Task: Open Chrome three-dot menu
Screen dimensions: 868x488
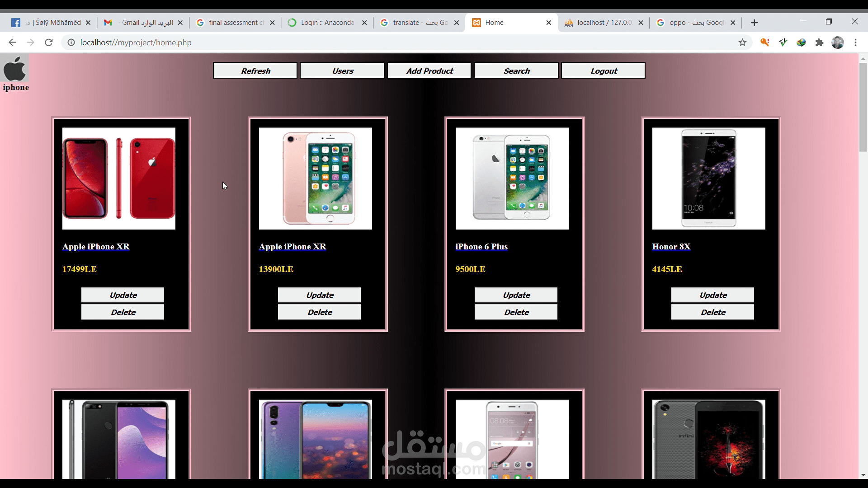Action: pos(855,42)
